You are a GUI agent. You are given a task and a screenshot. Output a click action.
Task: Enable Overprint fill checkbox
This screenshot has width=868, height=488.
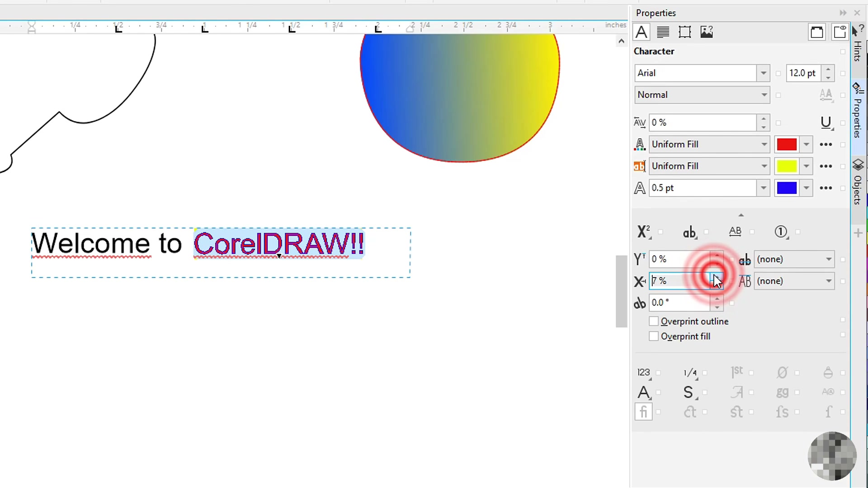point(654,336)
